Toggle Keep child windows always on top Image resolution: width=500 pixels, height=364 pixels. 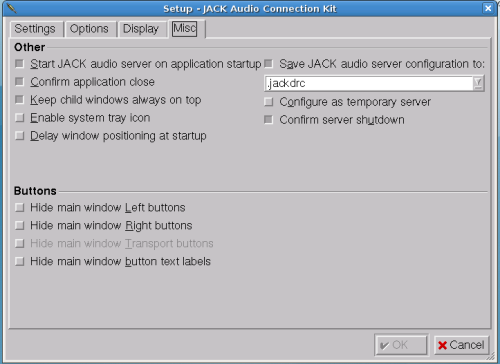[20, 100]
